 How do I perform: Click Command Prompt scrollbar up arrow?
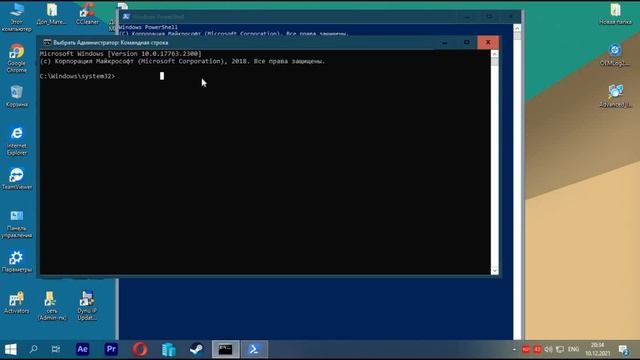494,54
